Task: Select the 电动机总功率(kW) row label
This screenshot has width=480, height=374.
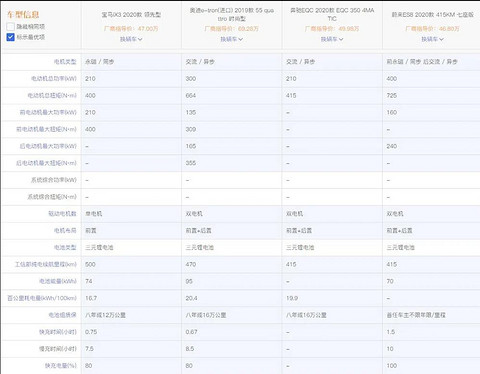Action: (54, 79)
